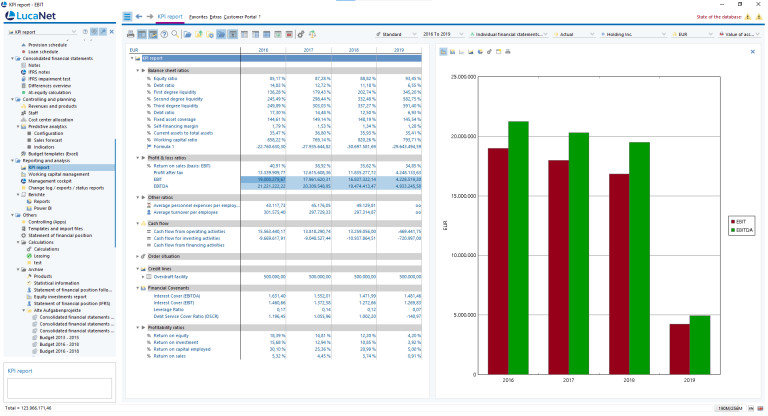Click the magnifier search icon in toolbar
Image resolution: width=768 pixels, height=416 pixels.
coord(174,34)
